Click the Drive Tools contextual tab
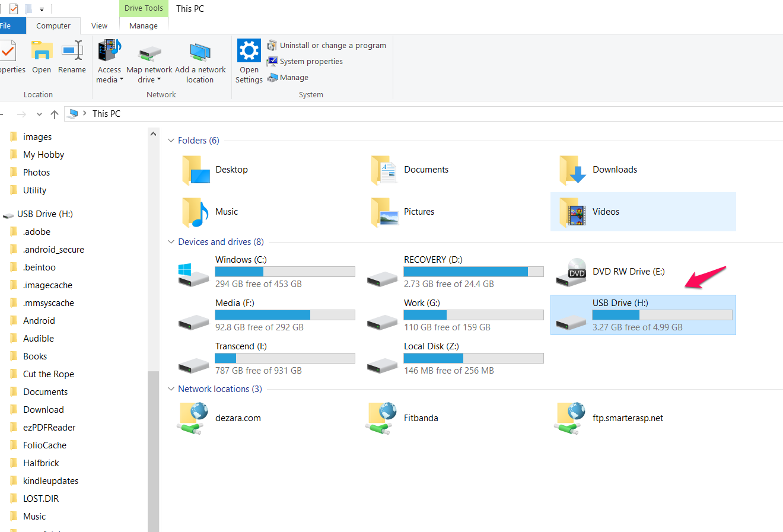The image size is (783, 532). (x=144, y=8)
